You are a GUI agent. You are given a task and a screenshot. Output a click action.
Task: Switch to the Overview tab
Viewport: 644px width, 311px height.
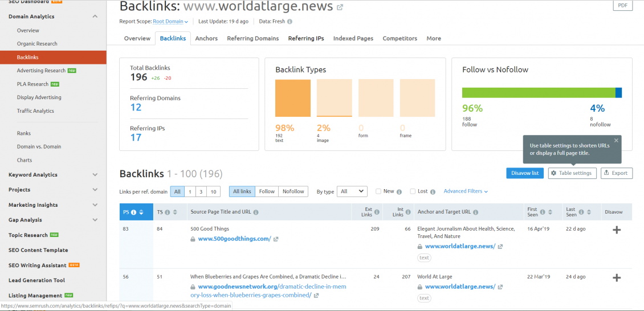(x=137, y=38)
